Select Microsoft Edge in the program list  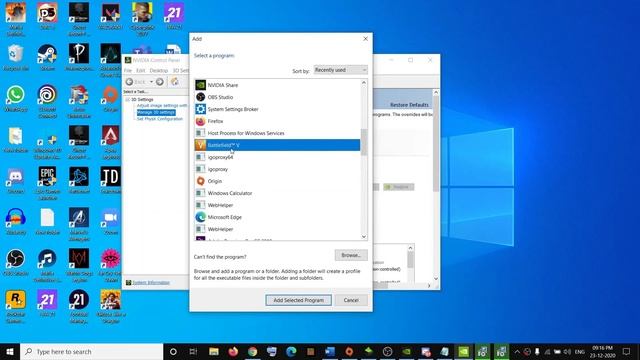coord(277,217)
